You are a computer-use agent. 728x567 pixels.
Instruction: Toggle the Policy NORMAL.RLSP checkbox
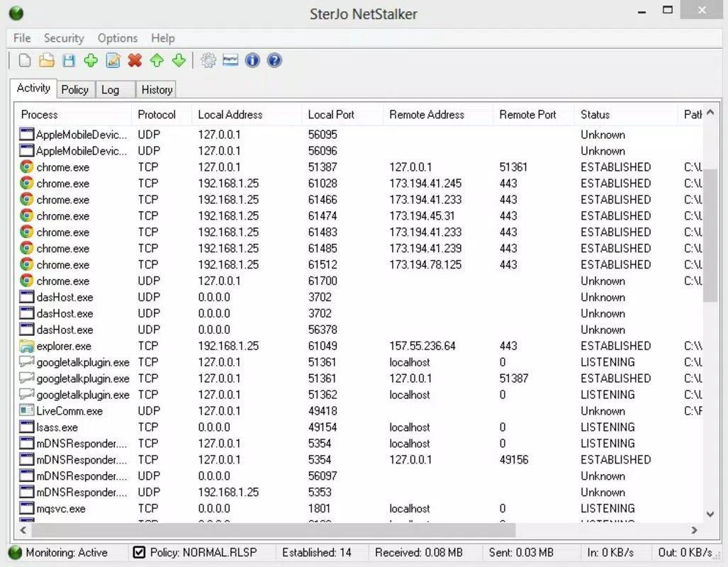tap(139, 552)
